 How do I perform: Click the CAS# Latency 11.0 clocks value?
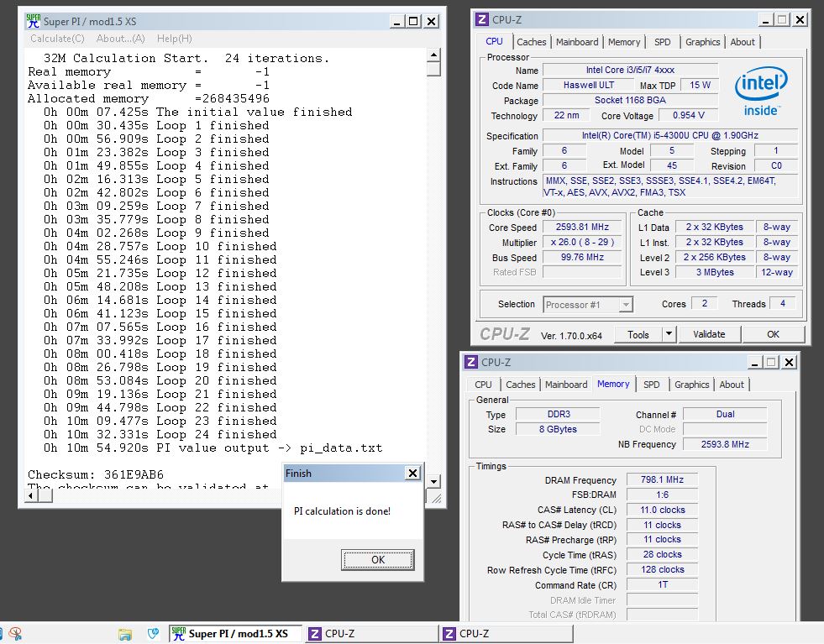tap(662, 510)
